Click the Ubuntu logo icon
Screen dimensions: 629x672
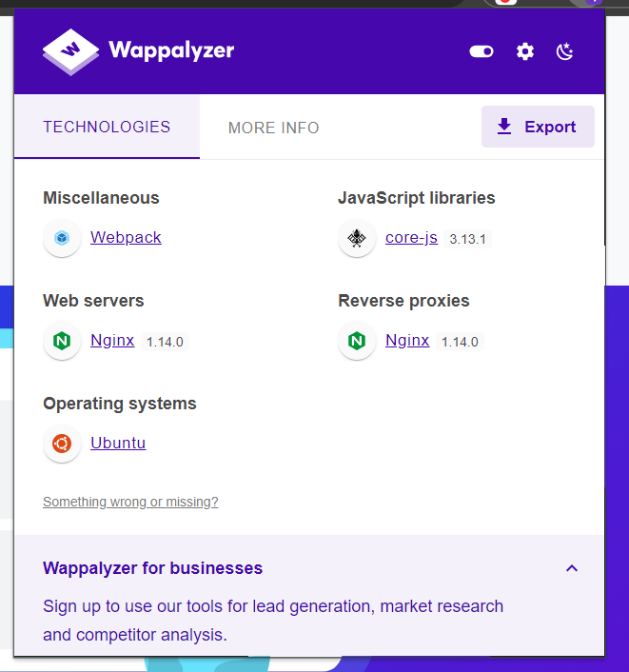click(x=62, y=444)
